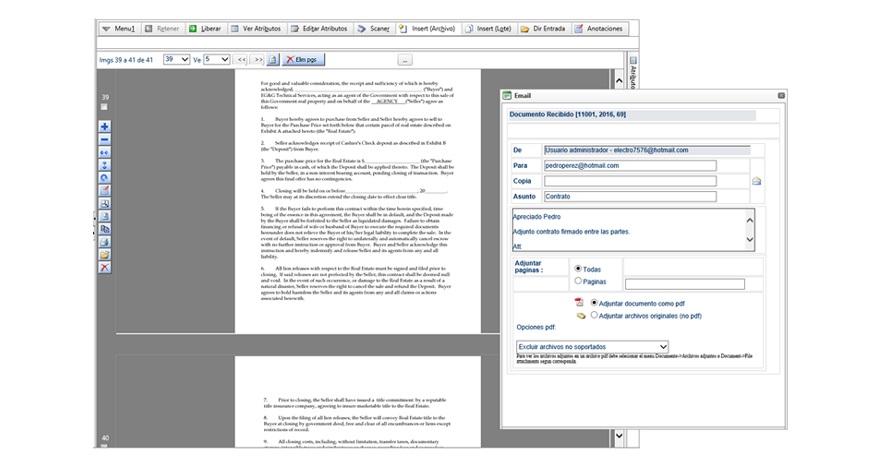882x468 pixels.
Task: Click the De sender field
Action: 647,150
